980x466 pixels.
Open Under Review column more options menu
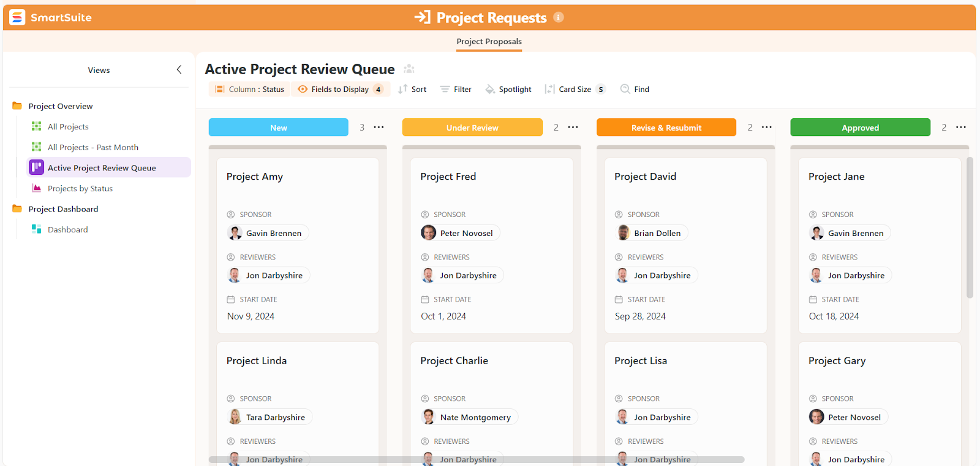tap(573, 128)
